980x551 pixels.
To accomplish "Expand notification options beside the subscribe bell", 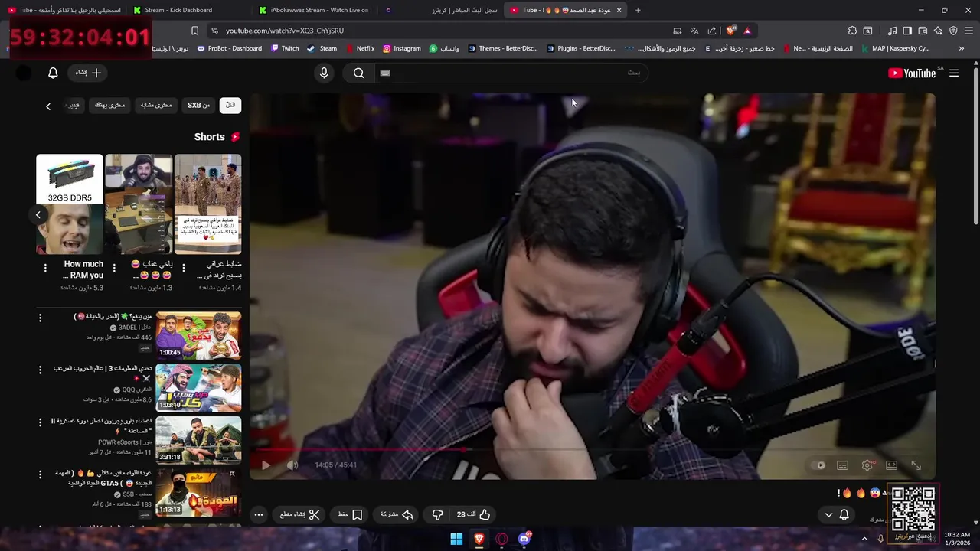I will coord(828,515).
